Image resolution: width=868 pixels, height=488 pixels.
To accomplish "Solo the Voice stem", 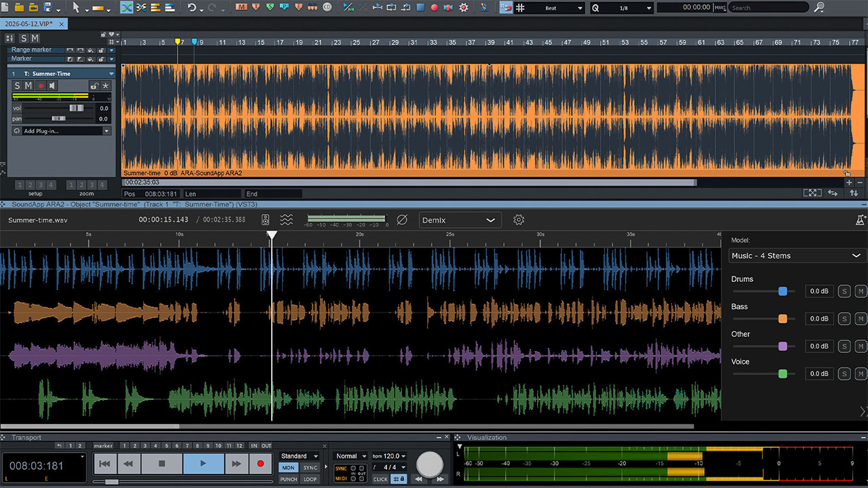I will [844, 373].
